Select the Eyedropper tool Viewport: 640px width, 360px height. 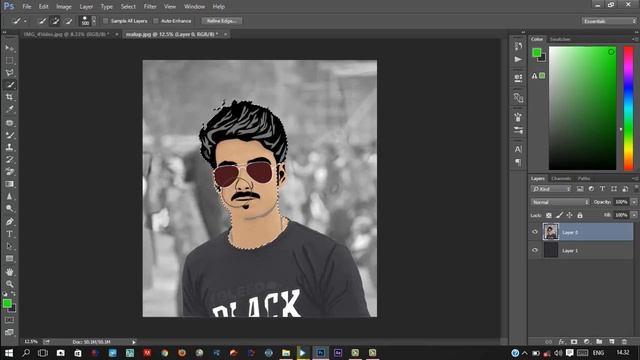click(9, 109)
